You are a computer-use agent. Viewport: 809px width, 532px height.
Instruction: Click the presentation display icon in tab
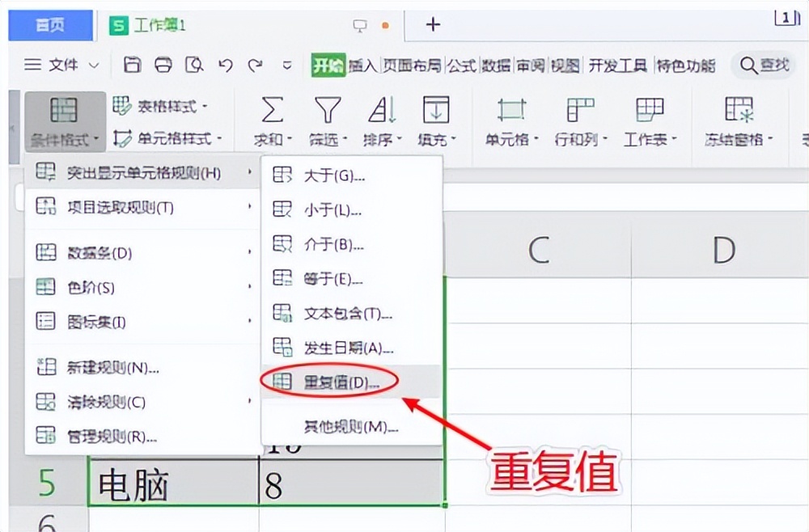[360, 25]
